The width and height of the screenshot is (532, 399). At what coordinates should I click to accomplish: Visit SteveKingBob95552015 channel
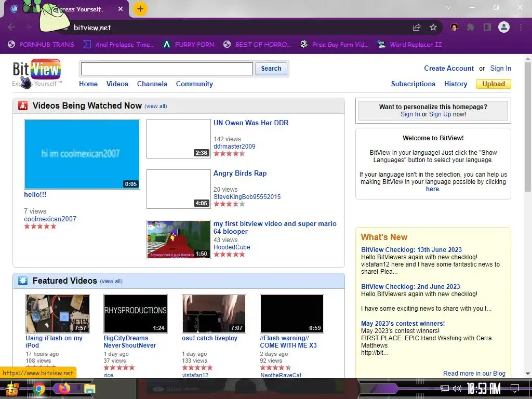(247, 197)
